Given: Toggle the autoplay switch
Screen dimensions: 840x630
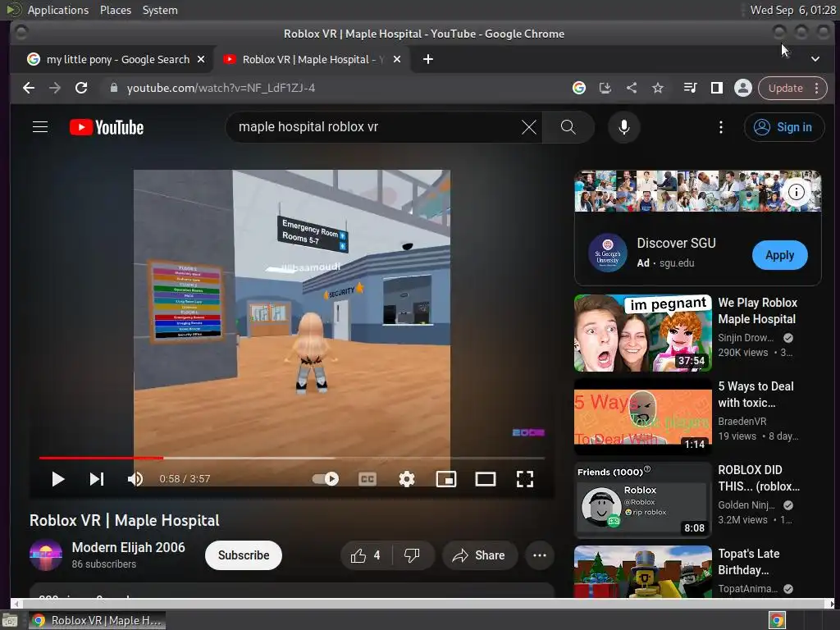Looking at the screenshot, I should tap(325, 479).
